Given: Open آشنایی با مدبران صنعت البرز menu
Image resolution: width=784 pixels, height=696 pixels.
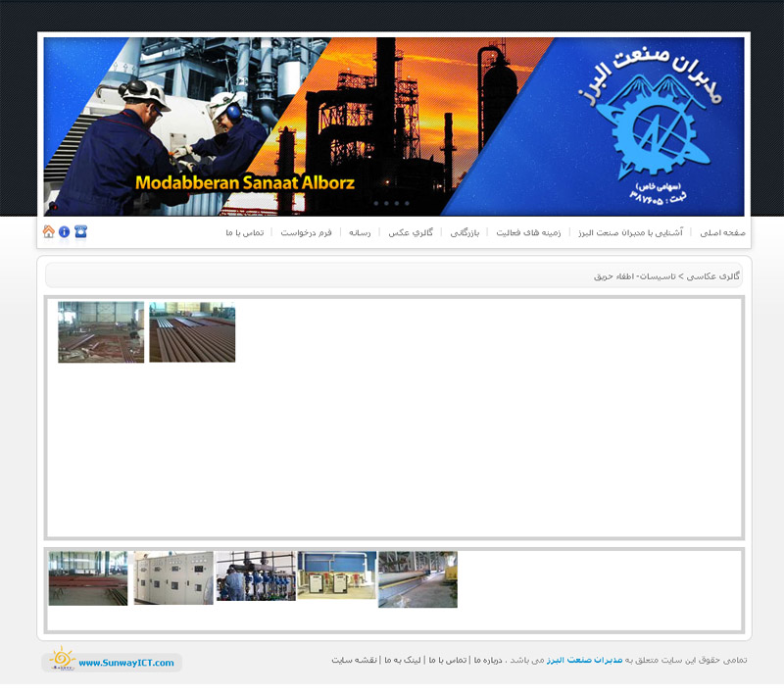Looking at the screenshot, I should tap(630, 232).
